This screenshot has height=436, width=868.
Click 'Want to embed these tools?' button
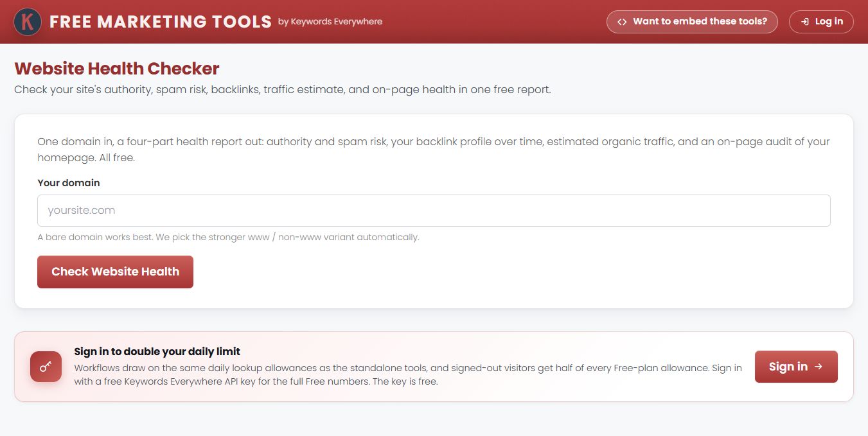tap(692, 22)
